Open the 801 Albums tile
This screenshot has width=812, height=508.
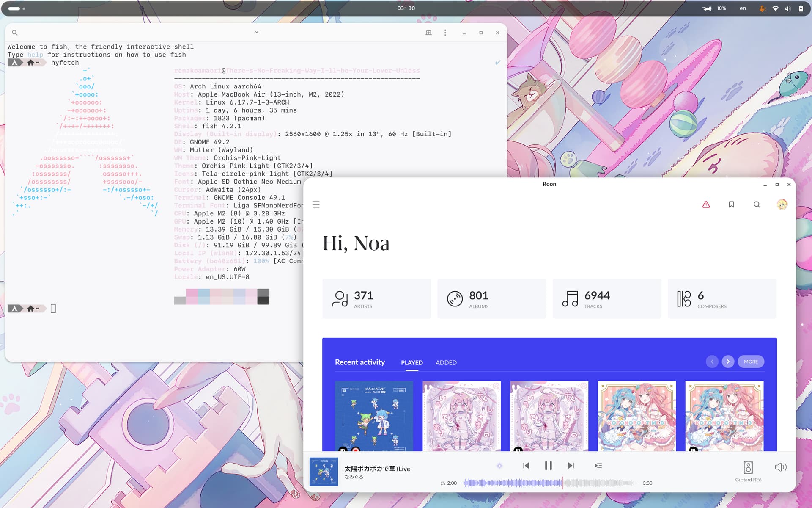(x=491, y=298)
